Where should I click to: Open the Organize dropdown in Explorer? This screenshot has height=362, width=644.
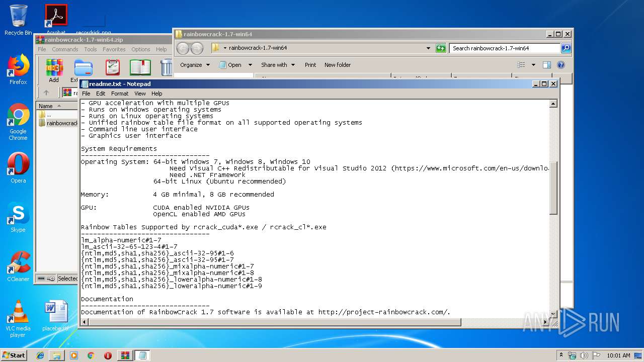(x=195, y=65)
